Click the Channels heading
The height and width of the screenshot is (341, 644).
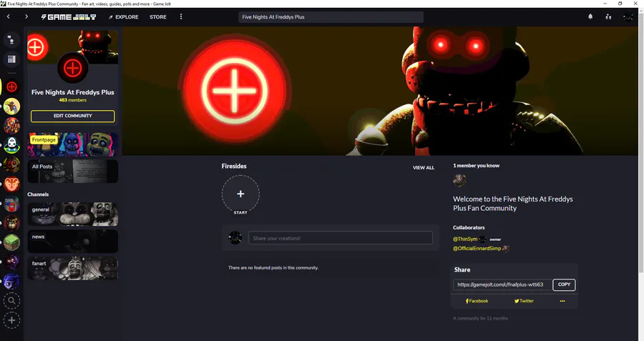point(38,194)
